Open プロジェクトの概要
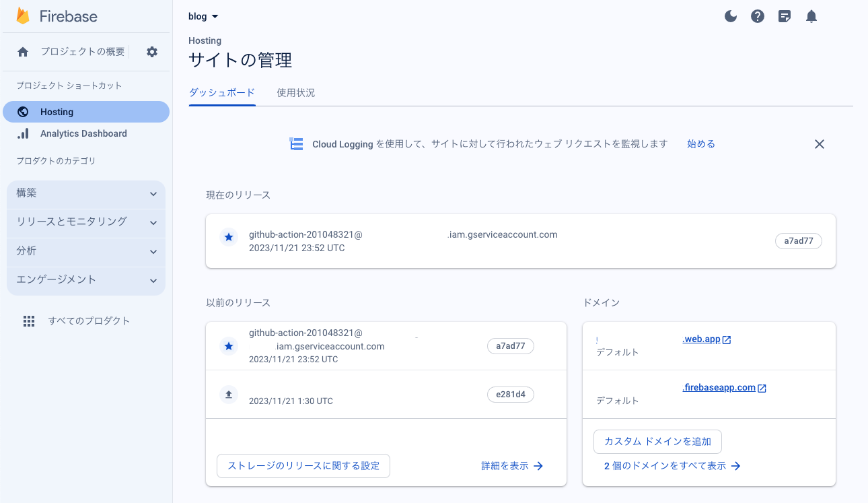 [82, 52]
